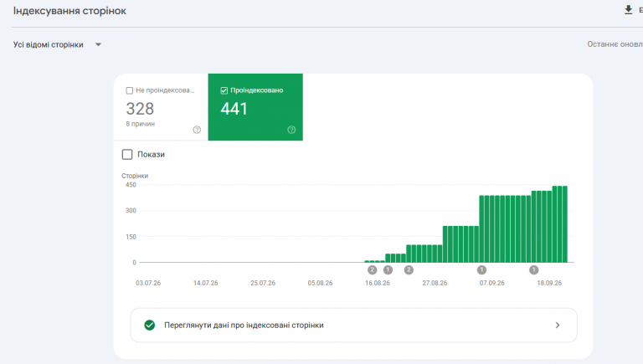Click the green checkmark icon beside indexed data link
Viewport: 643px width, 364px height.
pyautogui.click(x=150, y=325)
